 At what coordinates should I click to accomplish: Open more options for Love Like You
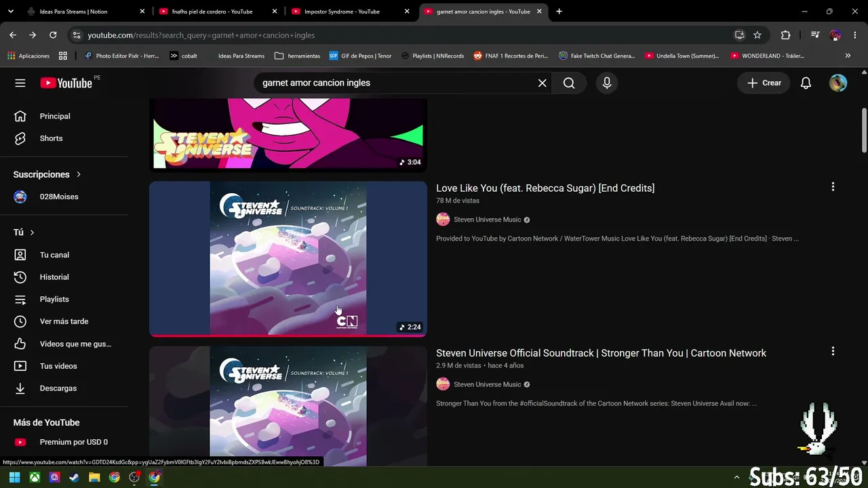click(x=833, y=186)
